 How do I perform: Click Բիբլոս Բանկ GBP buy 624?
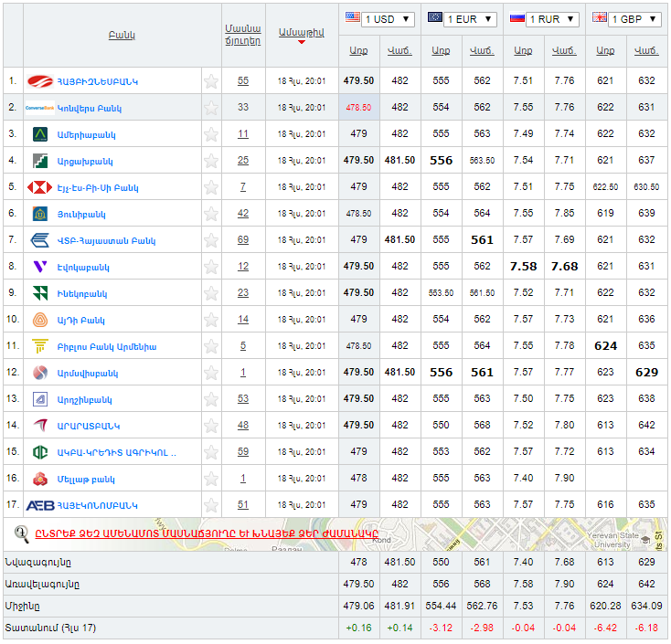(605, 346)
